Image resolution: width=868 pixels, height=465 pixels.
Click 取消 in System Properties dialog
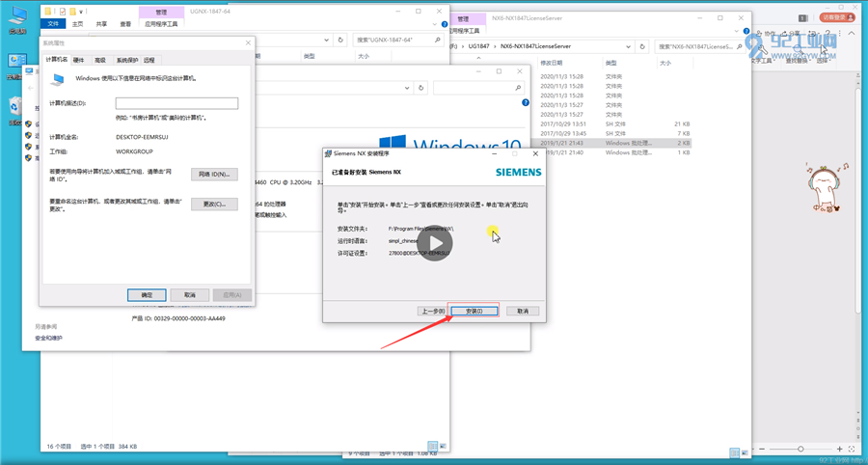[x=190, y=295]
